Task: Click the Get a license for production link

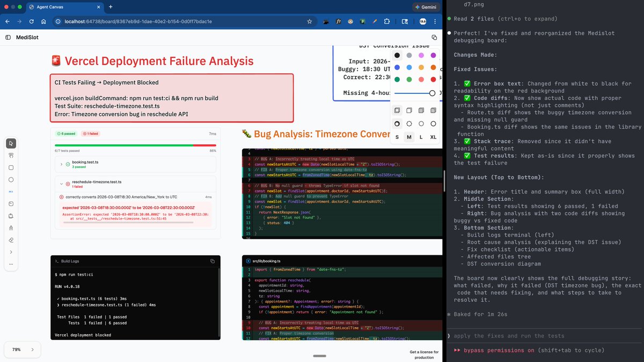Action: click(x=424, y=354)
